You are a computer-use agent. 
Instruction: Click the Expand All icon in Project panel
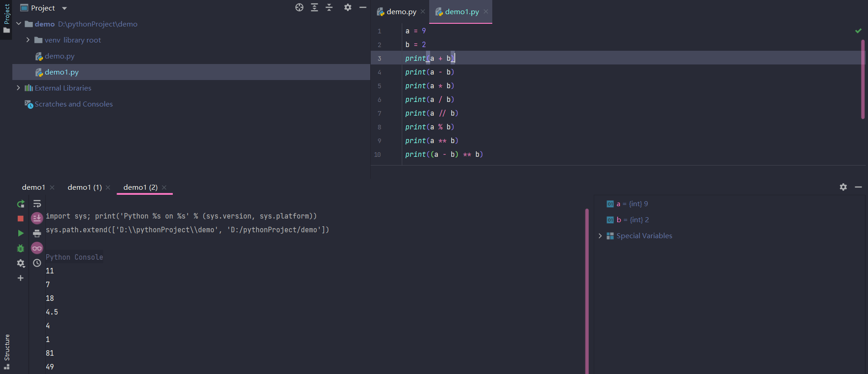[x=314, y=7]
